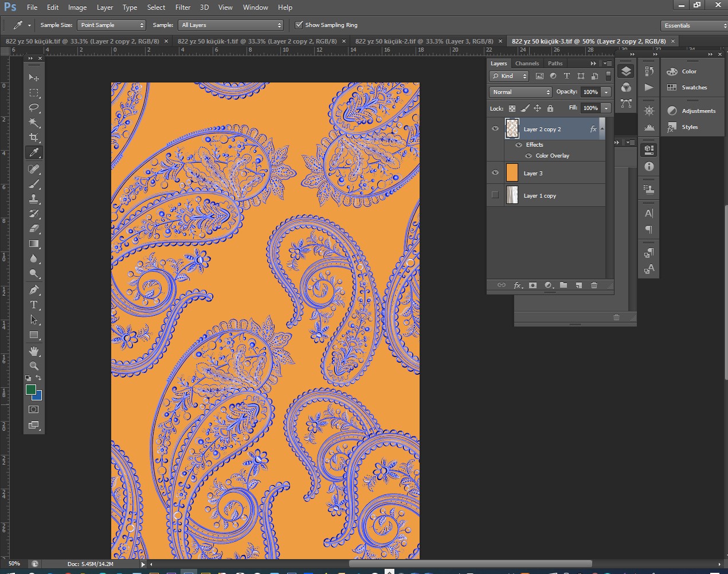
Task: Select the Horizontal Type tool
Action: 34,305
